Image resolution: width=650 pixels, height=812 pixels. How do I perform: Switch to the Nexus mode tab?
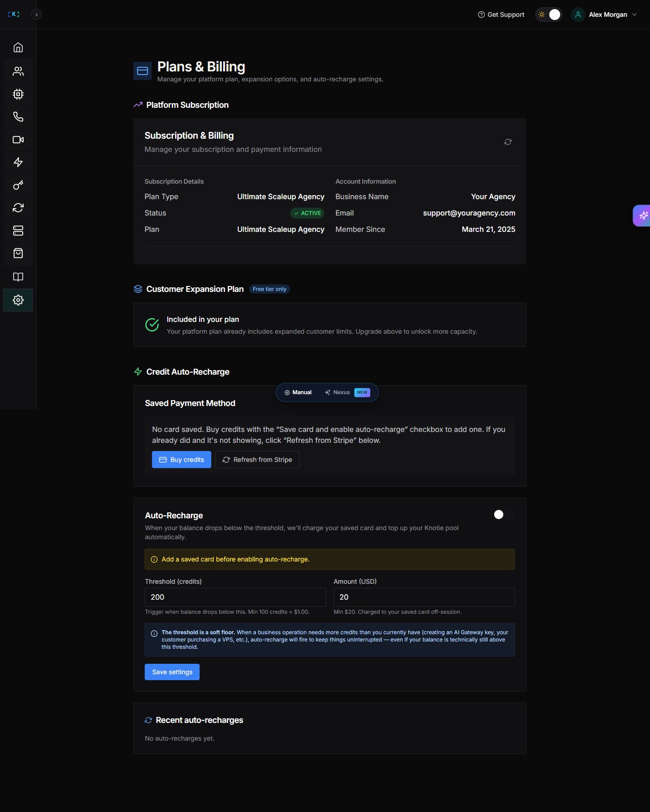[347, 392]
